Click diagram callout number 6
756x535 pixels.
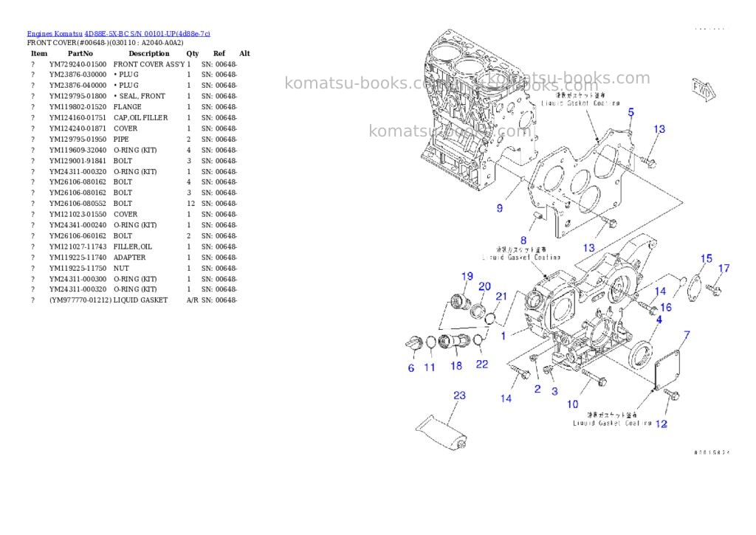pos(410,368)
